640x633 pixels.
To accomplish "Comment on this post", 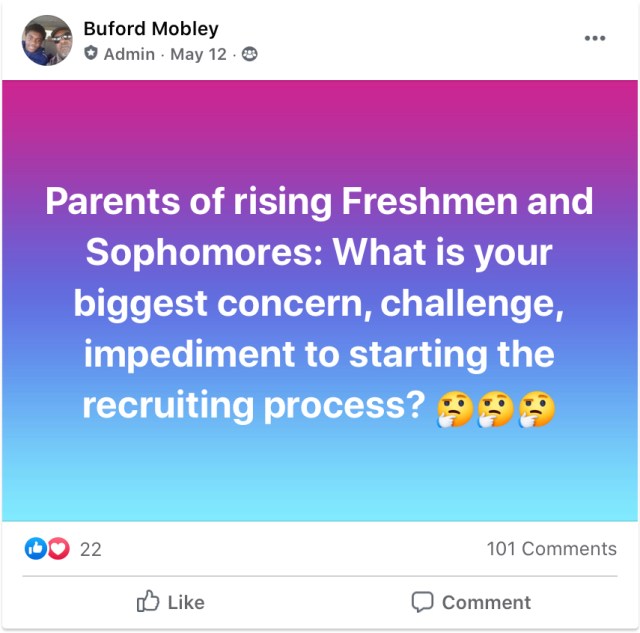I will click(471, 602).
